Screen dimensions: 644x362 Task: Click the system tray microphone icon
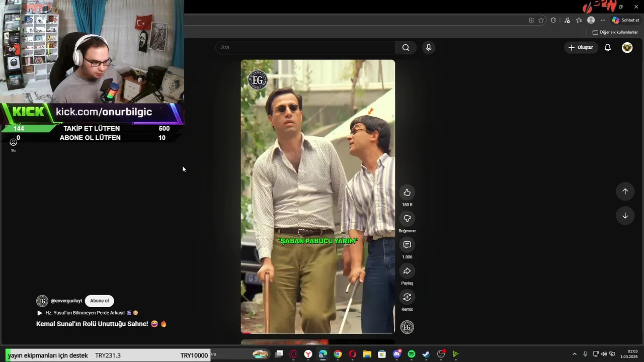pos(585,354)
